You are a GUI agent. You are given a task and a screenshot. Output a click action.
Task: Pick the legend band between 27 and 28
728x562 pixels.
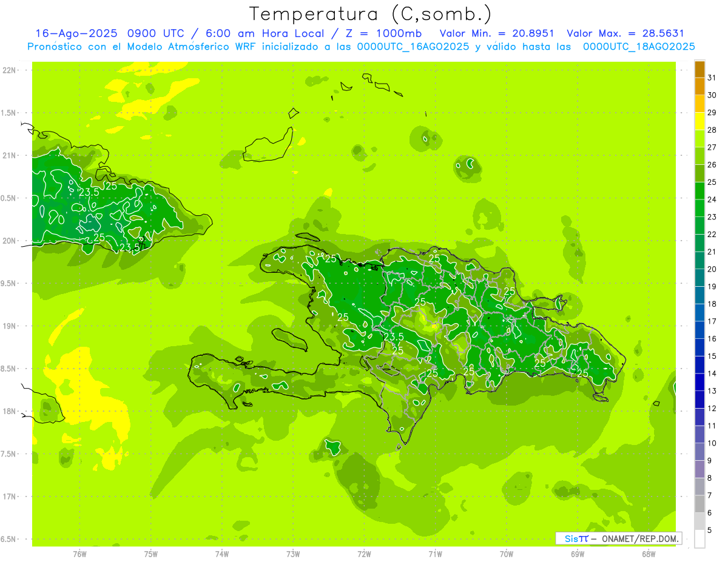pos(699,139)
